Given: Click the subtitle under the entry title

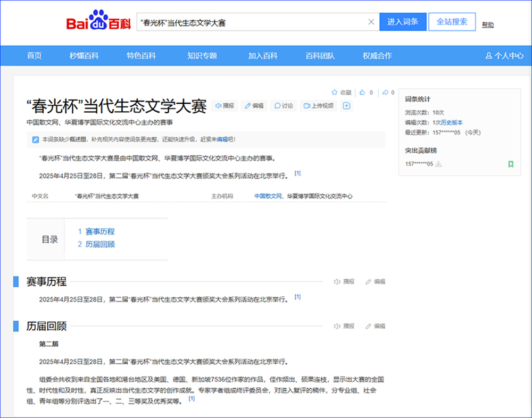Looking at the screenshot, I should pos(100,122).
